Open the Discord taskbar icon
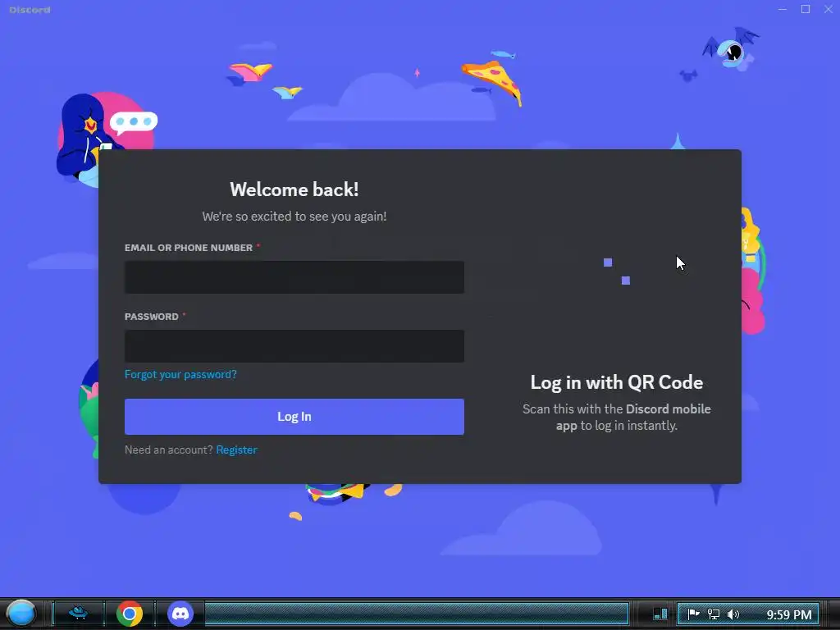This screenshot has height=630, width=840. tap(180, 614)
